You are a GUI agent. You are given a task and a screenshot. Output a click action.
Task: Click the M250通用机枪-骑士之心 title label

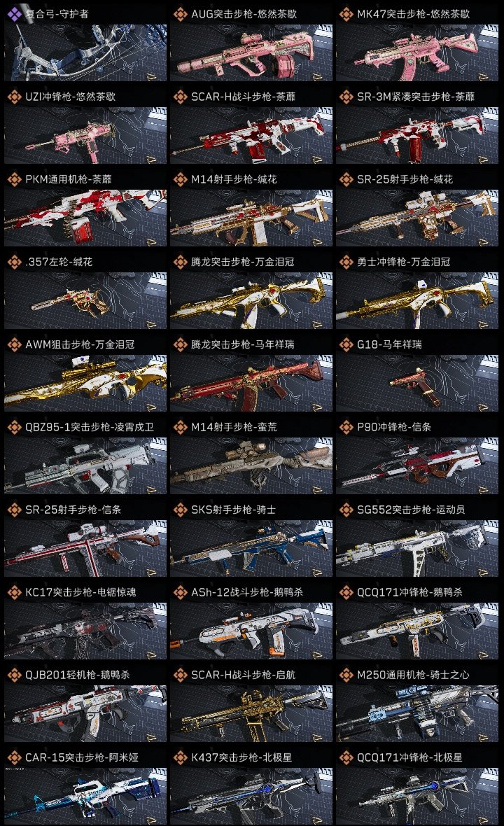[413, 675]
